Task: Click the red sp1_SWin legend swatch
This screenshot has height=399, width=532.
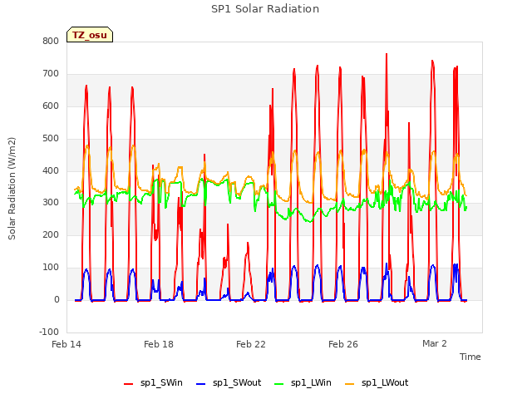Action: click(129, 384)
